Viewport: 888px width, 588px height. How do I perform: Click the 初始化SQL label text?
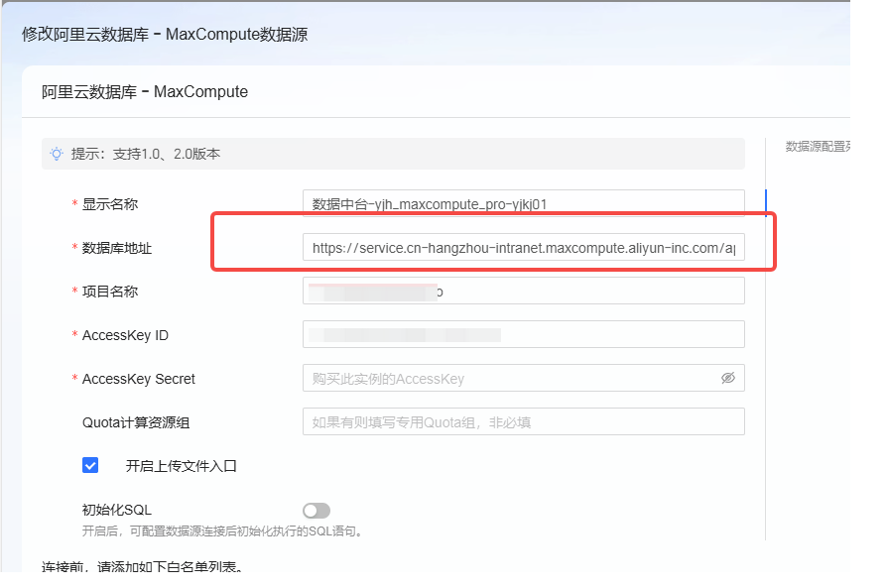(x=116, y=510)
